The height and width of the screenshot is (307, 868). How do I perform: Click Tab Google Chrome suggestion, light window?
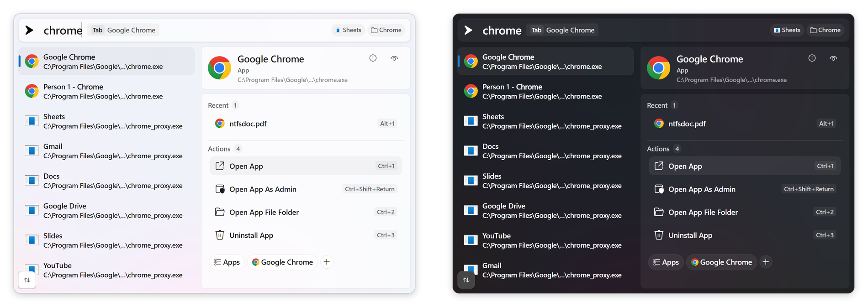pos(123,30)
